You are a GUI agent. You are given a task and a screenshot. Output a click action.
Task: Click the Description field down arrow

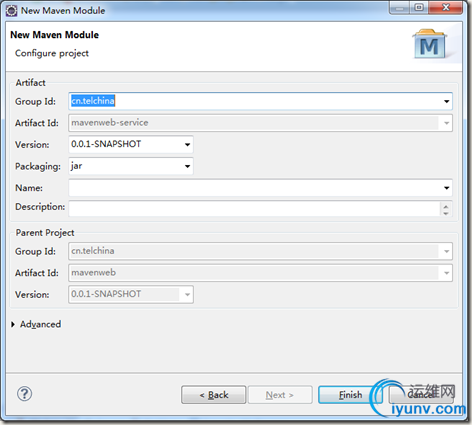pyautogui.click(x=446, y=213)
